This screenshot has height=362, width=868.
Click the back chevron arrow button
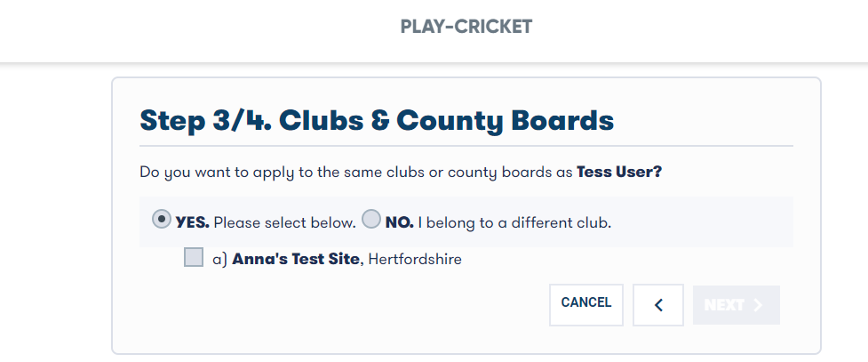[658, 305]
